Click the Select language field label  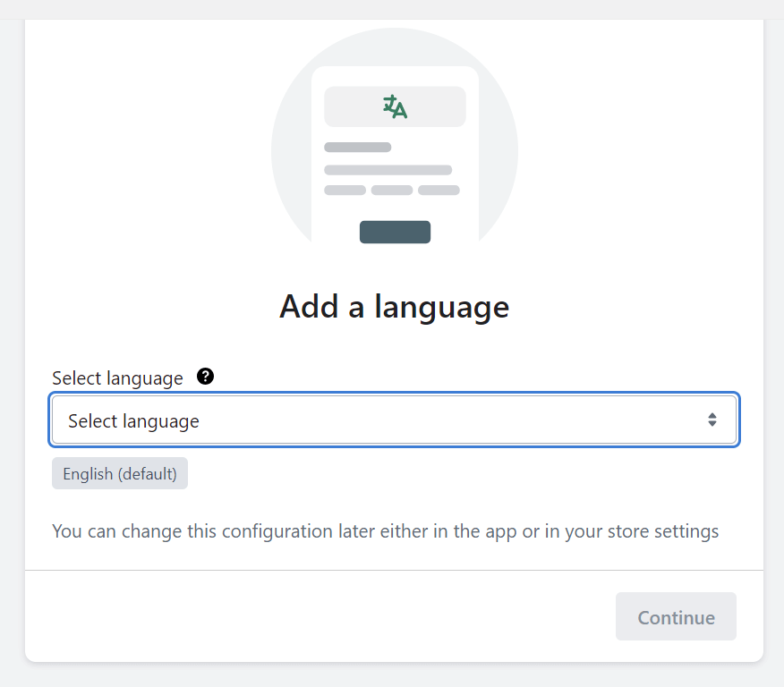(117, 378)
